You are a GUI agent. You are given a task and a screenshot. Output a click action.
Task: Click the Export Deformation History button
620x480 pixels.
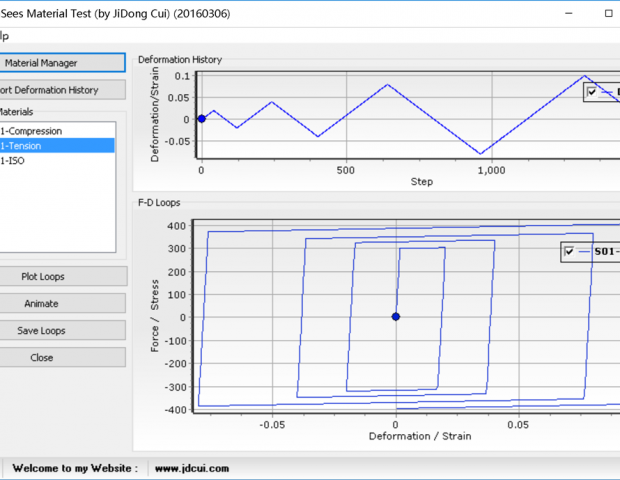(x=62, y=90)
